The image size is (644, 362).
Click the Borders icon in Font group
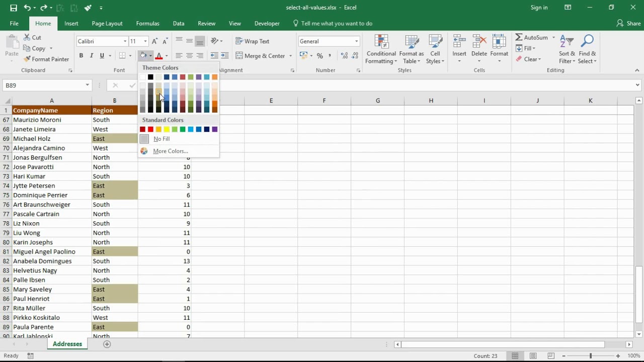pos(122,56)
